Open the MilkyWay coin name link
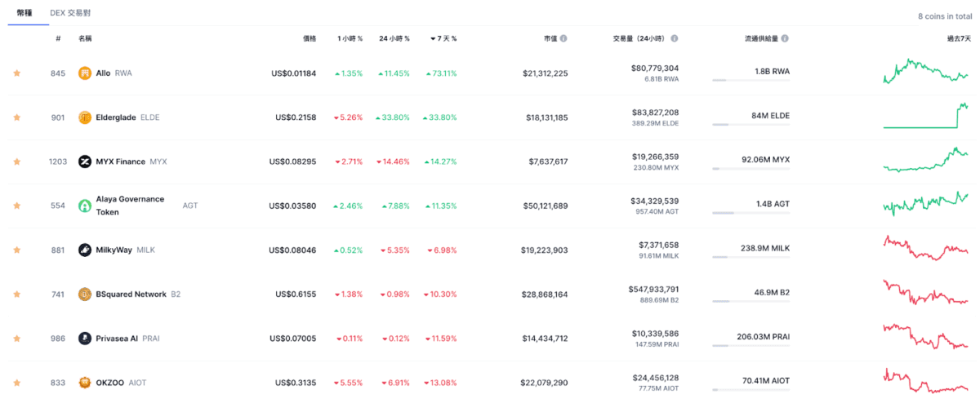This screenshot has height=403, width=980. pyautogui.click(x=114, y=250)
